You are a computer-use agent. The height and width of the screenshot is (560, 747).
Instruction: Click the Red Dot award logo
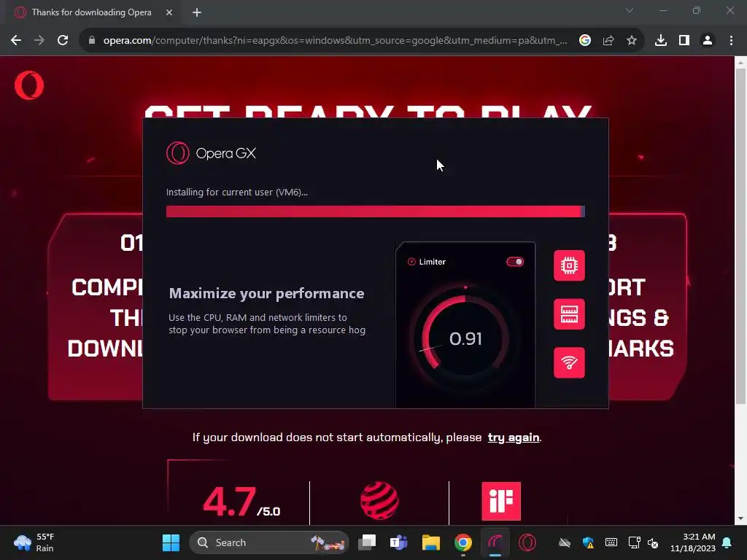379,501
